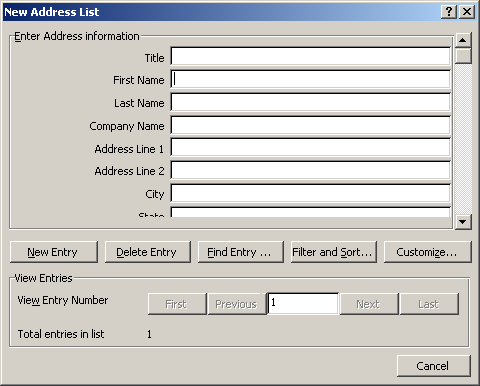
Task: Cancel the New Address List dialog
Action: (x=434, y=366)
